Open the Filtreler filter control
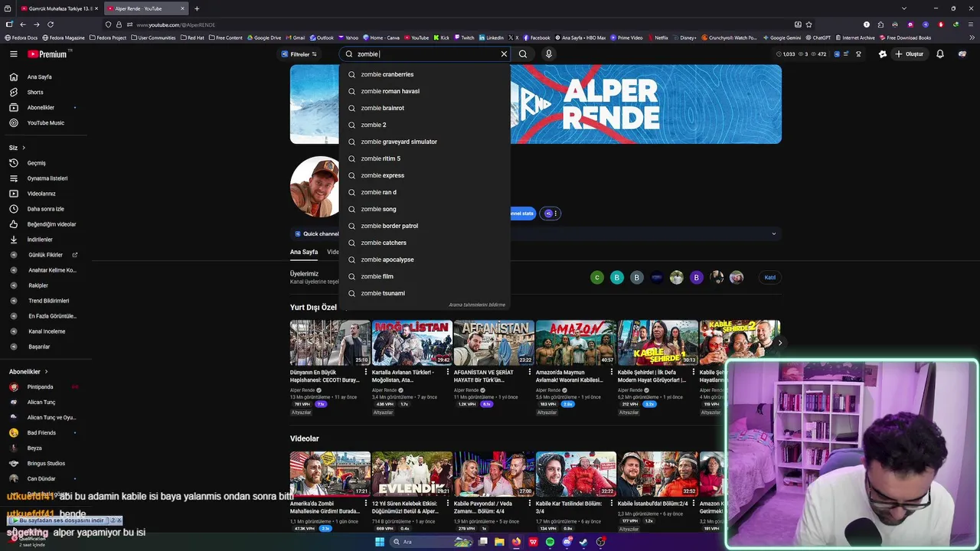The width and height of the screenshot is (980, 551). [x=299, y=54]
